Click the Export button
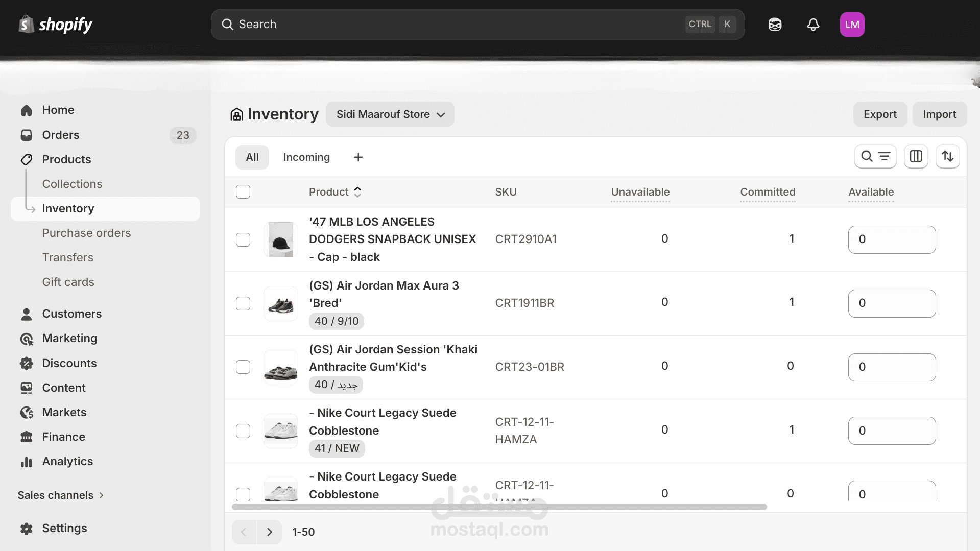The image size is (980, 551). click(879, 114)
